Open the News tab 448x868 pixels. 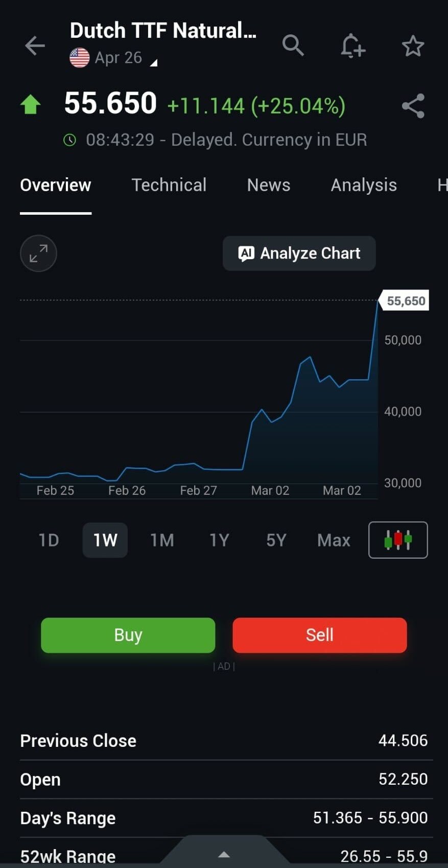pyautogui.click(x=269, y=185)
